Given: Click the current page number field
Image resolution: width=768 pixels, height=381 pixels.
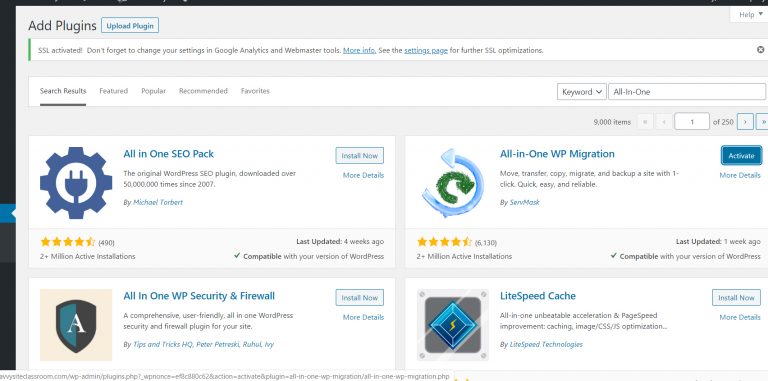Looking at the screenshot, I should coord(692,121).
